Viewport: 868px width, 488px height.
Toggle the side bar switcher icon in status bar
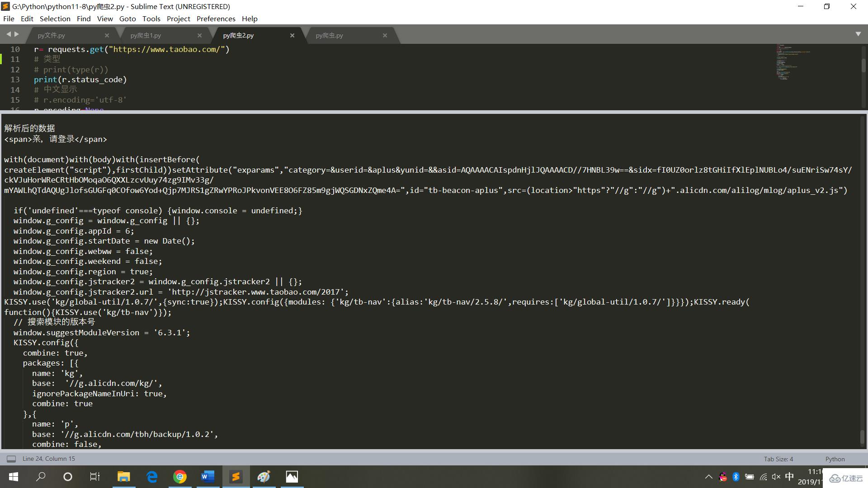coord(11,459)
